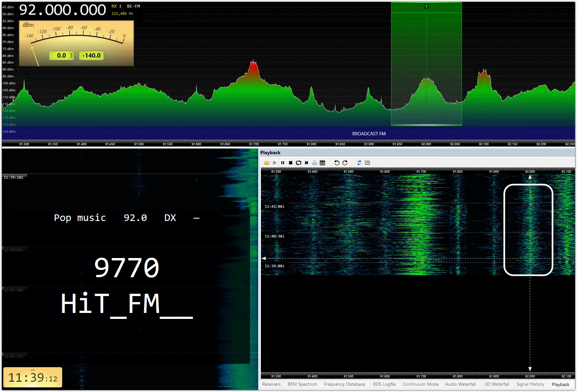Switch to the BFM Spectrum tab

click(x=302, y=384)
